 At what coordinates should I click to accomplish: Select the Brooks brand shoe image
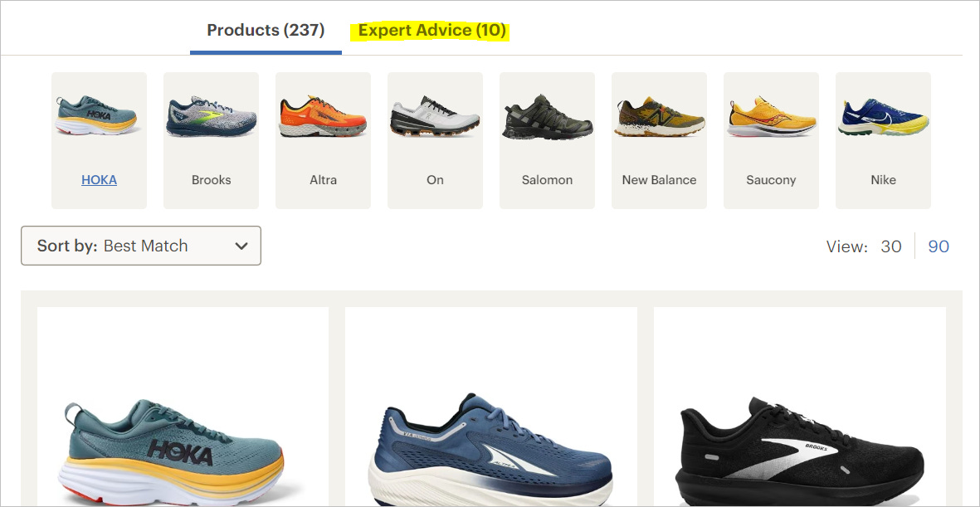tap(212, 115)
